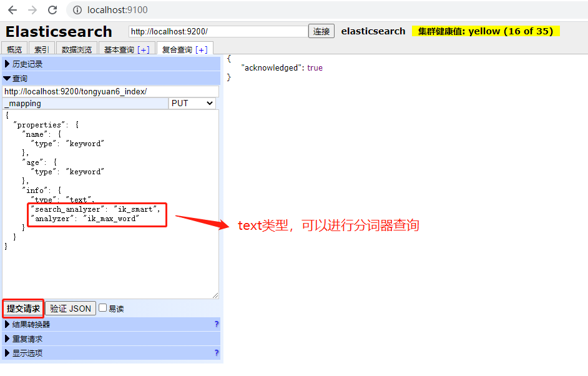Expand the 历史记录 section
Screen dimensions: 588x376
[x=111, y=64]
